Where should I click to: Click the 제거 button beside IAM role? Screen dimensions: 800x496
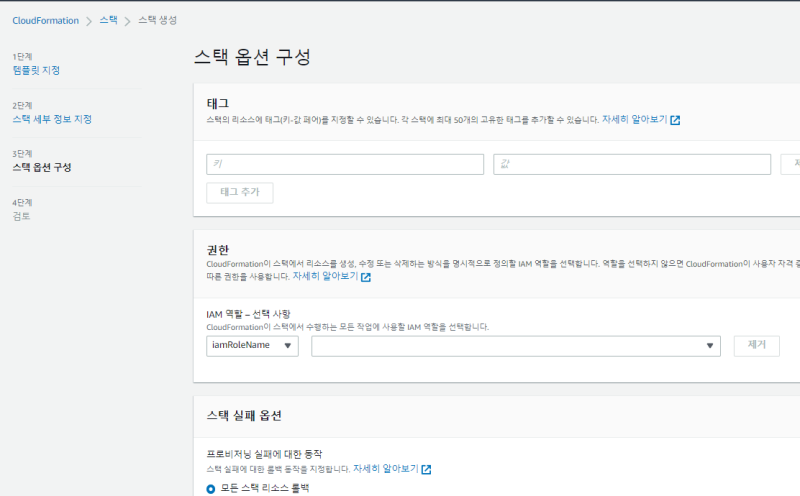tap(756, 345)
